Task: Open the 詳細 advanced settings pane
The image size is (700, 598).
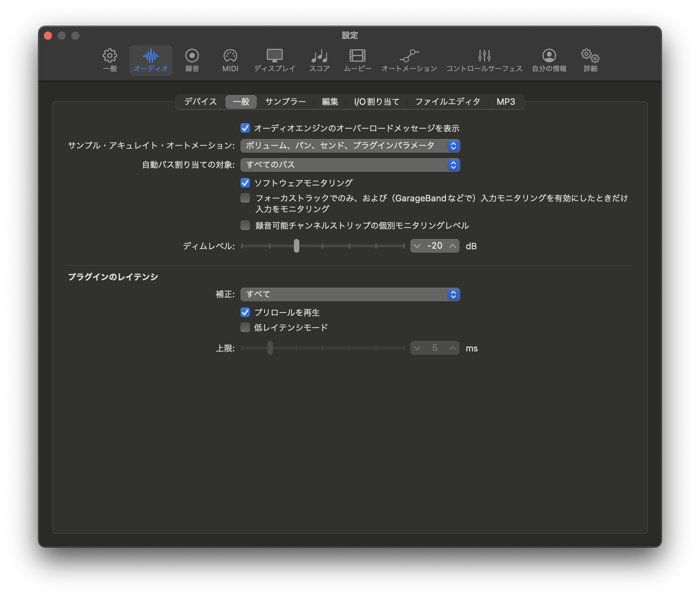Action: [590, 60]
